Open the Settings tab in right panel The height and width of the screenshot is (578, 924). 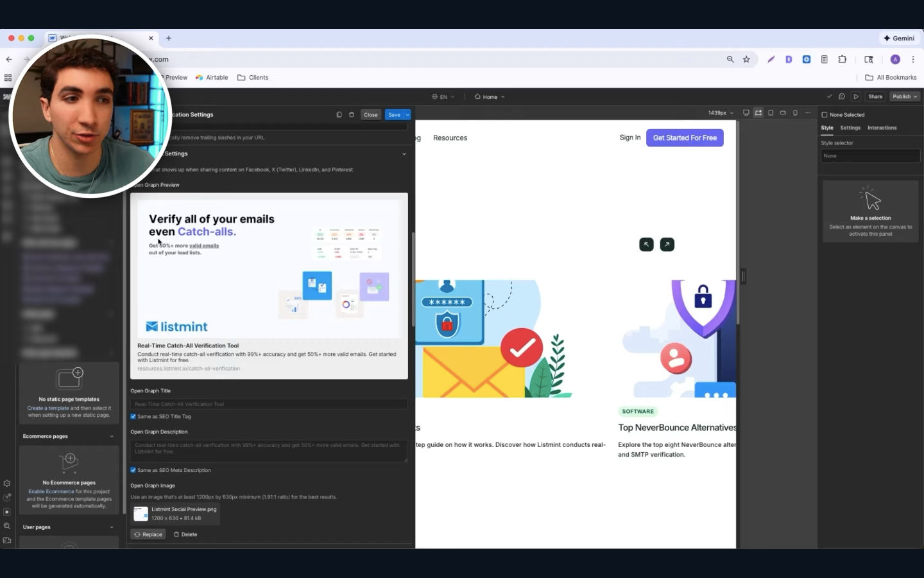pyautogui.click(x=850, y=128)
